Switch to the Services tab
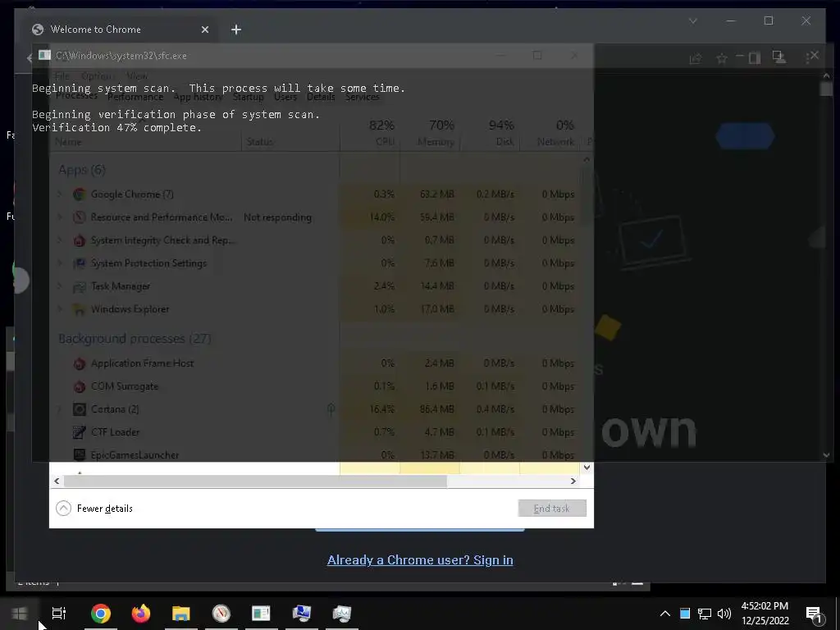This screenshot has height=630, width=840. click(x=362, y=97)
